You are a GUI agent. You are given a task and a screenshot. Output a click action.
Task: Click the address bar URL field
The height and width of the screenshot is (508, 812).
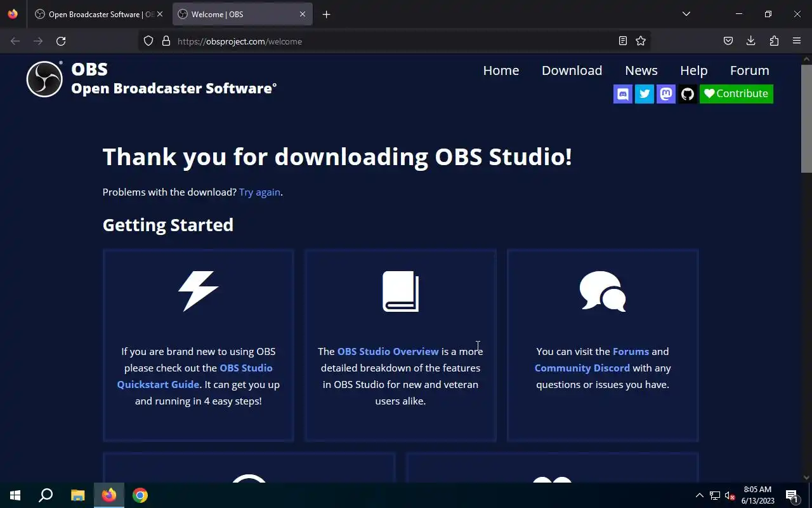pos(393,41)
